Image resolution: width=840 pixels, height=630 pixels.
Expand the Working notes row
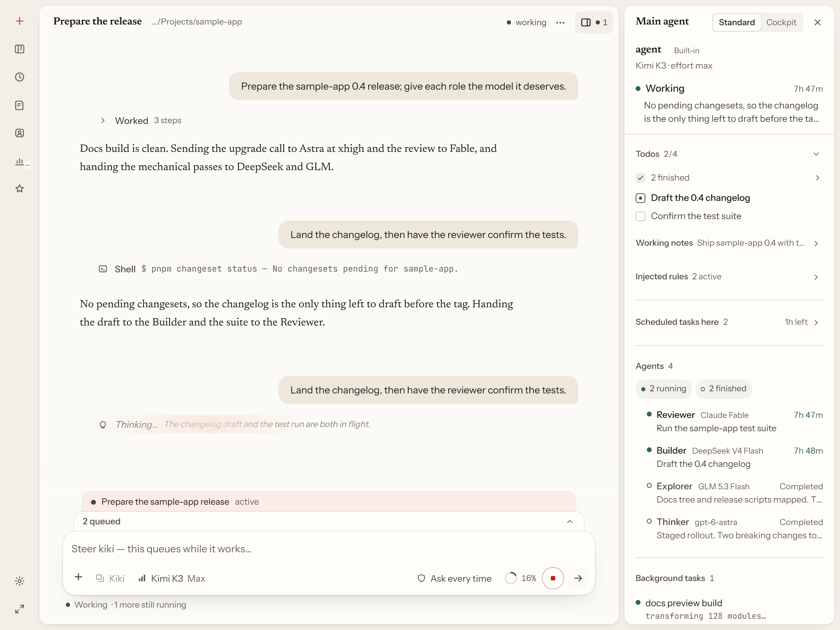pyautogui.click(x=729, y=243)
